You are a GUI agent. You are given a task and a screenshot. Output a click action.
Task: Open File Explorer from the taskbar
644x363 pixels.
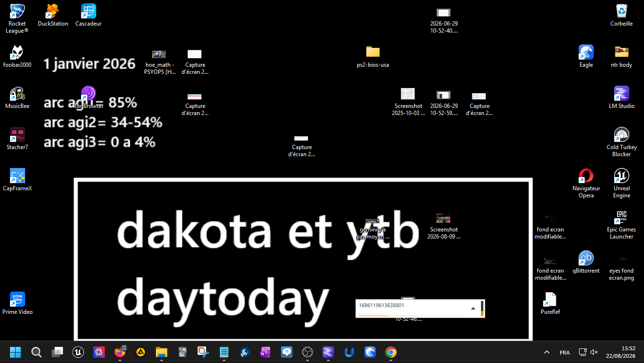click(162, 352)
